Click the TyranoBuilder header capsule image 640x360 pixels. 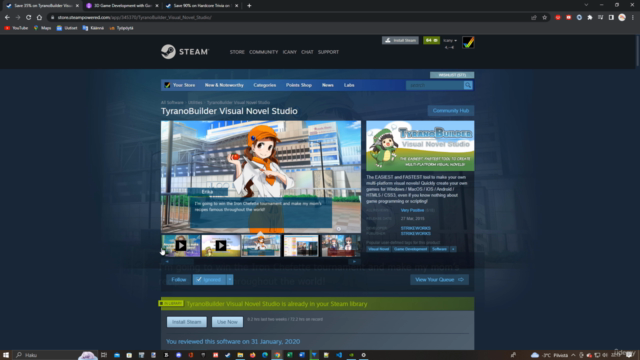point(420,146)
